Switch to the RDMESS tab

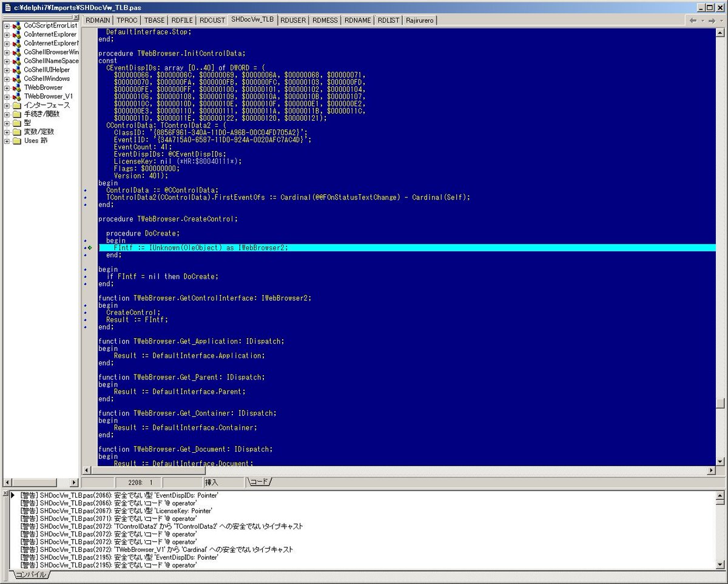pos(325,20)
